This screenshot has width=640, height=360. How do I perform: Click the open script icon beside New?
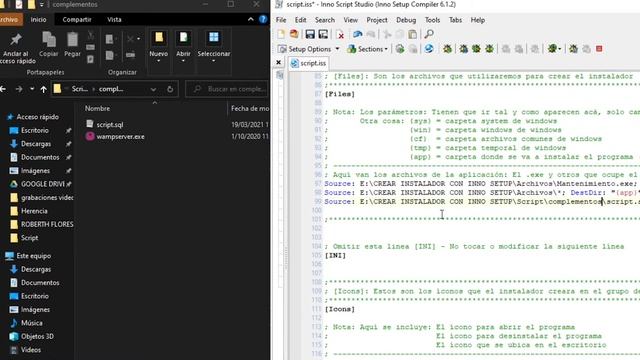[294, 34]
